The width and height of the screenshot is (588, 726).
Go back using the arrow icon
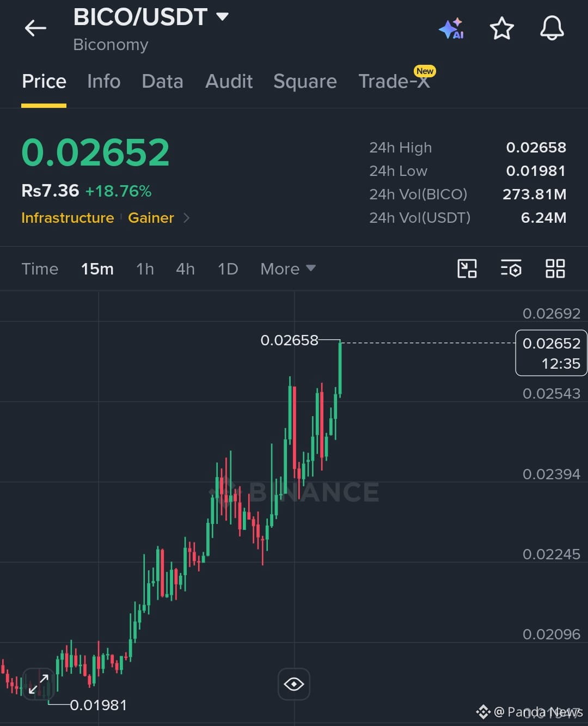click(x=35, y=28)
